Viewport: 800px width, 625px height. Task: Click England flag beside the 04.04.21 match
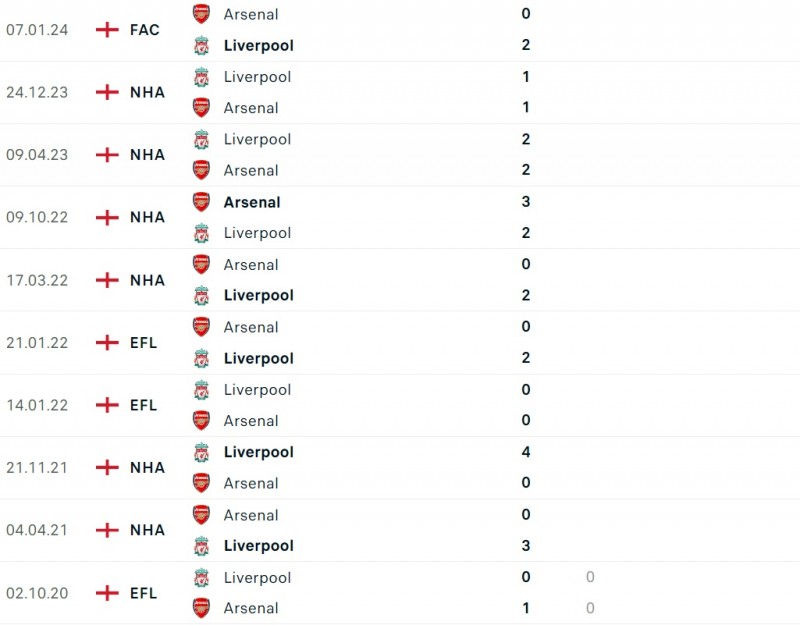107,530
